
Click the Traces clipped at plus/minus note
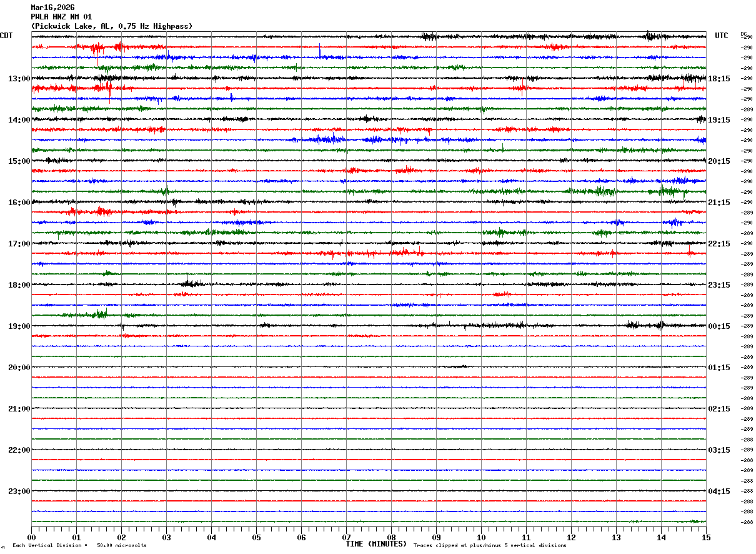tap(490, 546)
